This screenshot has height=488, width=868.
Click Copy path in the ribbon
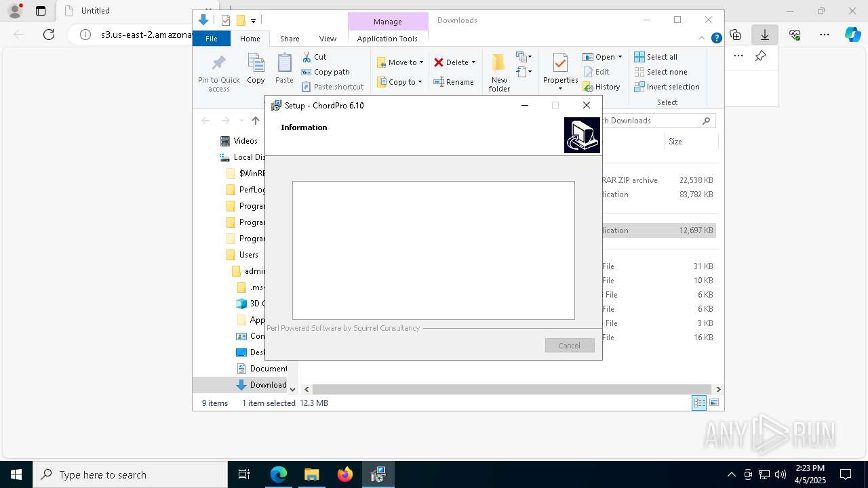(325, 72)
